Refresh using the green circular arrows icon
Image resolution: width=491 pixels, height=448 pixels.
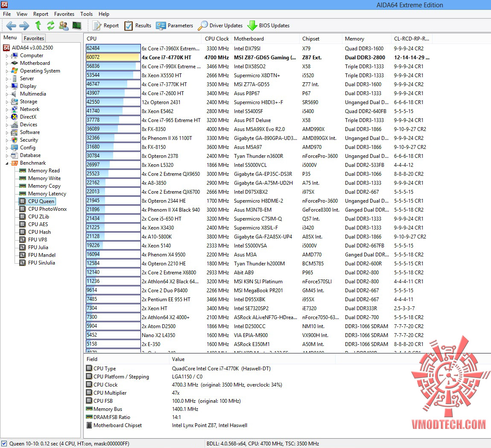pyautogui.click(x=50, y=26)
